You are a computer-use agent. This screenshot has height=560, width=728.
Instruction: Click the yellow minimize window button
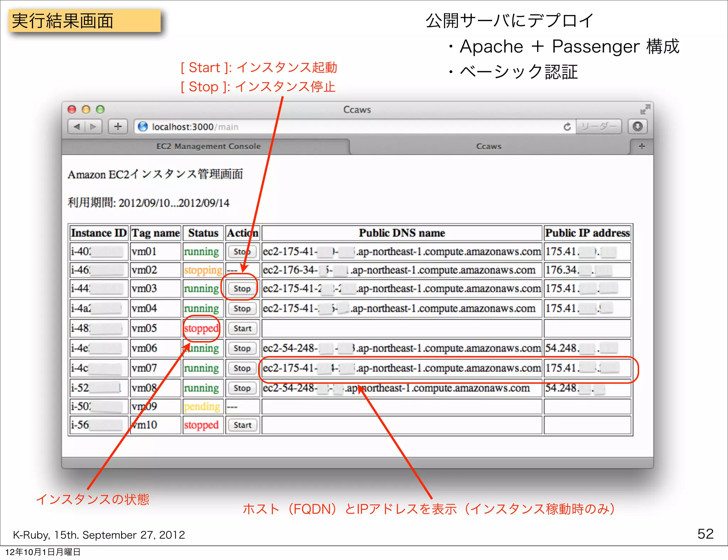(86, 109)
